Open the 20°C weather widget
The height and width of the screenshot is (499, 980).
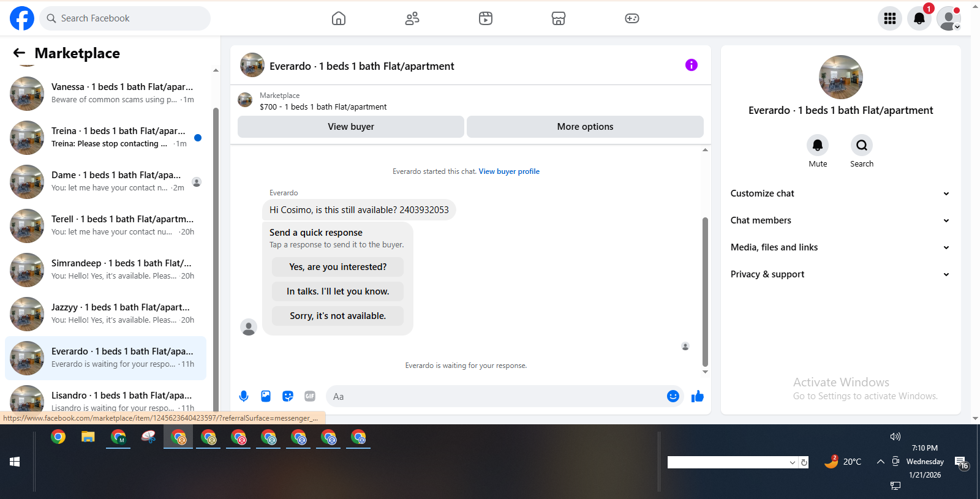tap(843, 462)
